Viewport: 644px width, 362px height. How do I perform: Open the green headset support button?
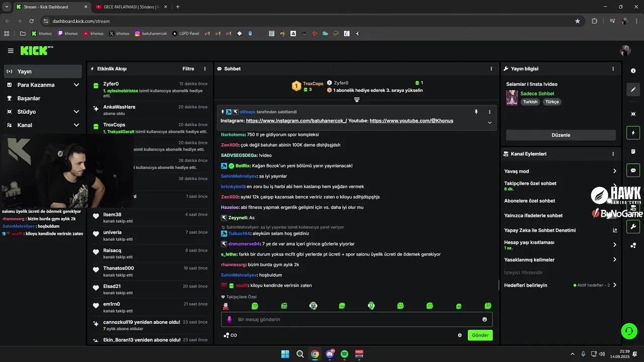click(629, 331)
